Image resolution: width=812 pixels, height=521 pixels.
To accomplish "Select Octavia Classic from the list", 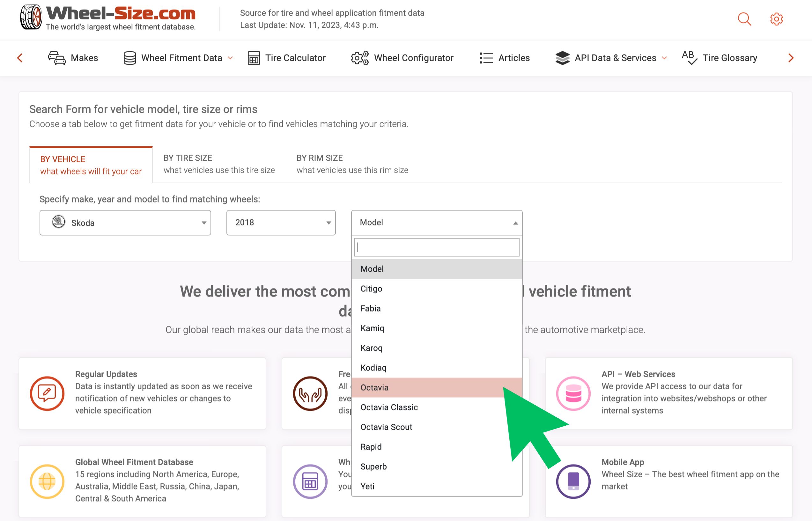I will (x=436, y=407).
